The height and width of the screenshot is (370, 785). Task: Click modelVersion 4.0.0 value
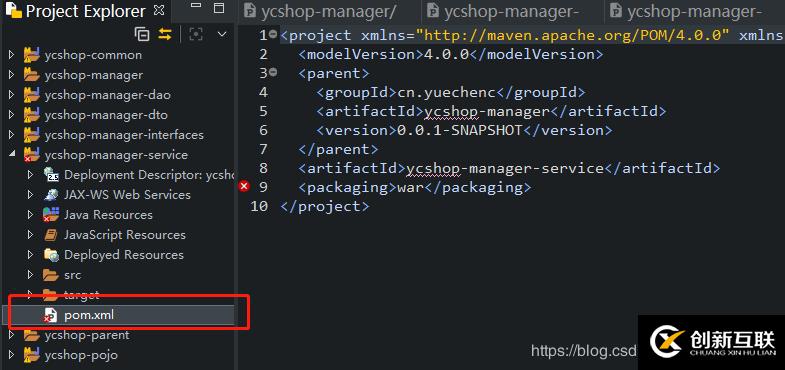(x=447, y=54)
